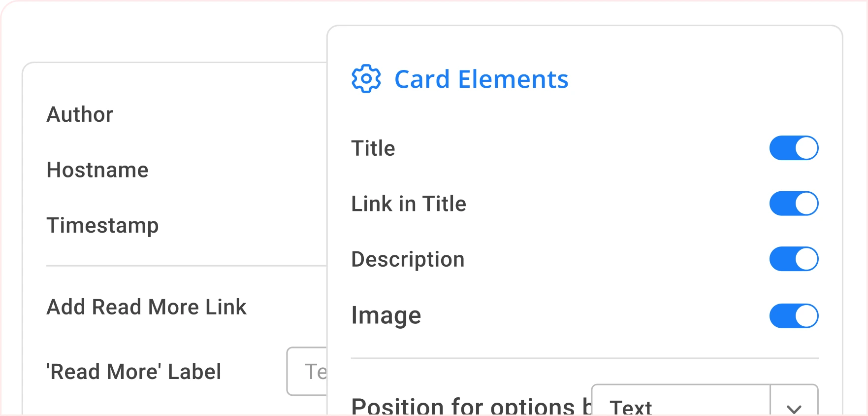Viewport: 868px width, 416px height.
Task: Toggle the Description switch off
Action: (x=794, y=259)
